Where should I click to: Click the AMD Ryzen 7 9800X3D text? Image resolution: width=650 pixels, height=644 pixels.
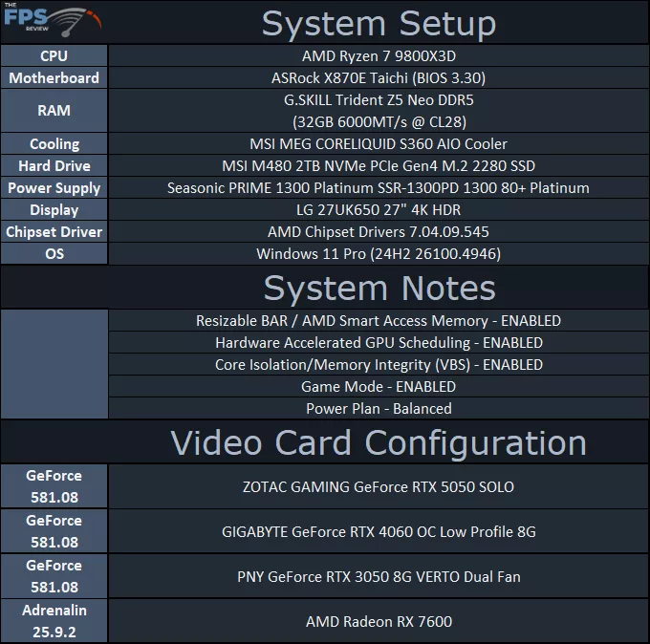[378, 56]
